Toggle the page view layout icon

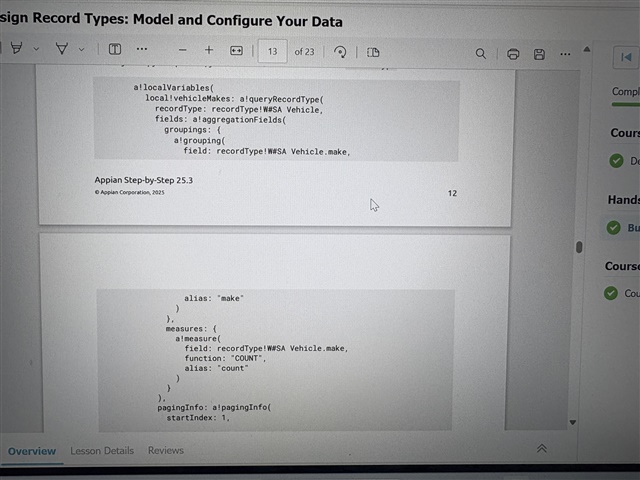pyautogui.click(x=373, y=52)
